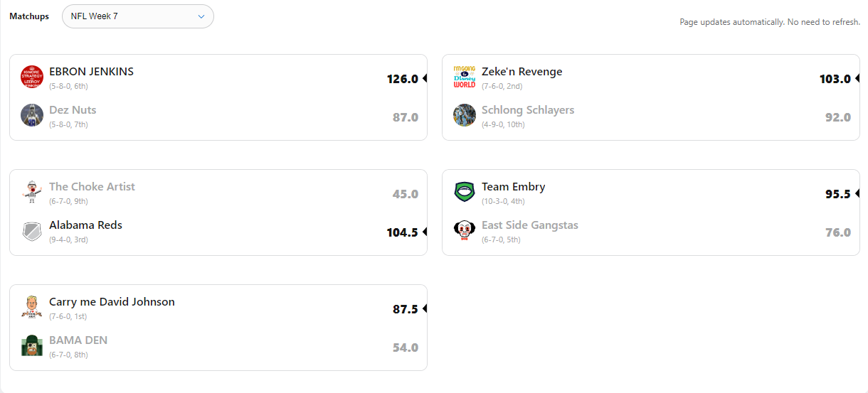Click BAMA DEN bearded avatar

[x=32, y=345]
